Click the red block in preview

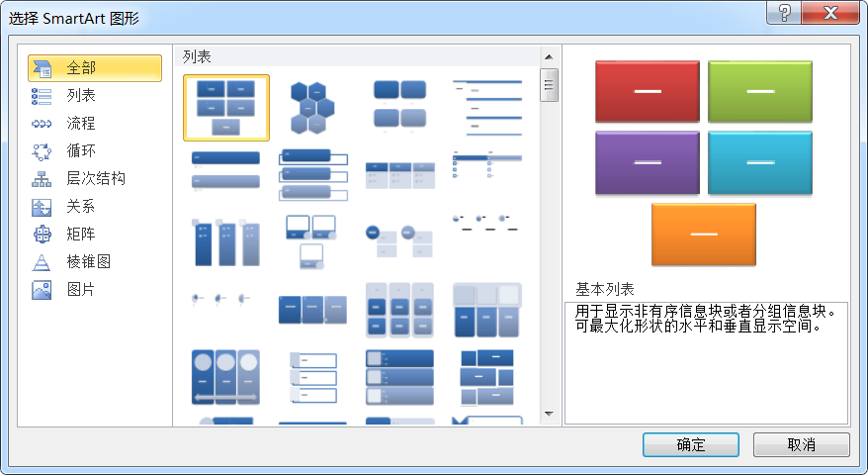[x=648, y=91]
